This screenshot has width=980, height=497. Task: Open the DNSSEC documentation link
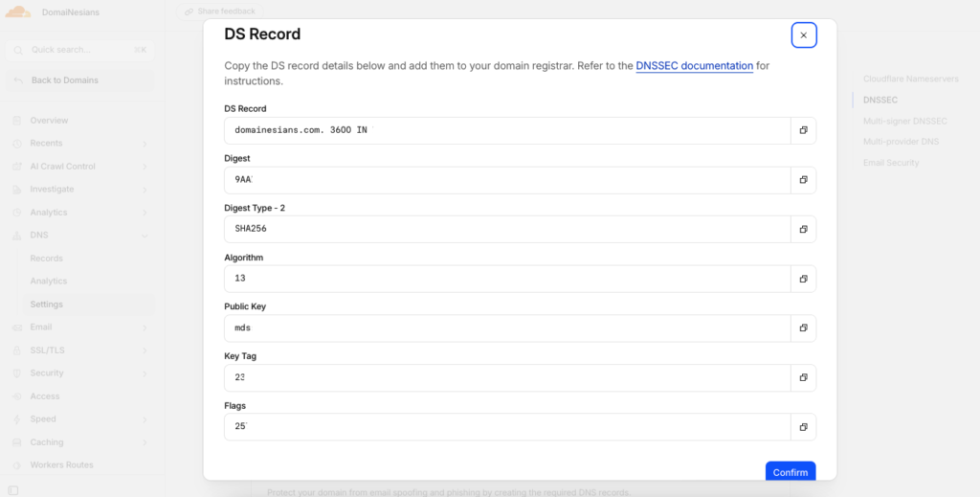[695, 66]
